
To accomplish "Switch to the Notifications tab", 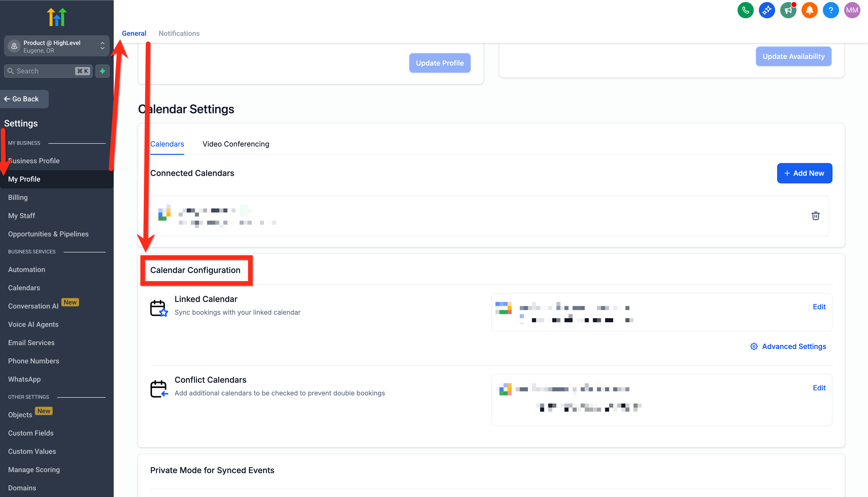I will tap(179, 34).
